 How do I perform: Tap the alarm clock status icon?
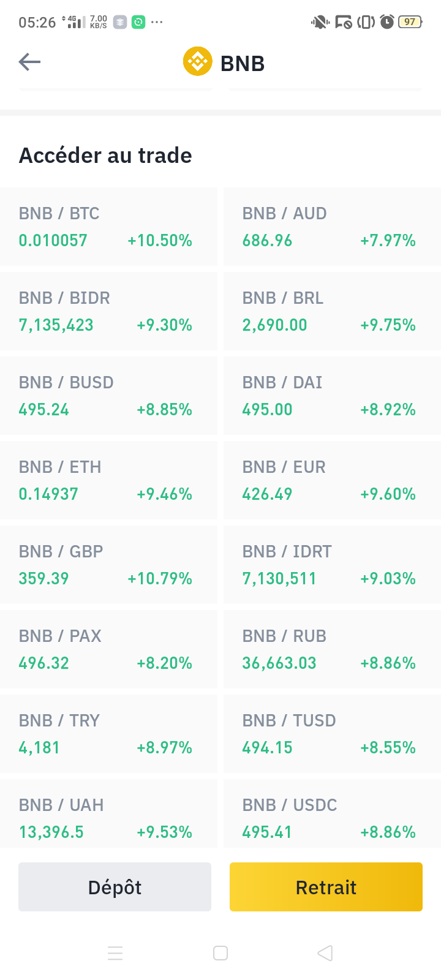[387, 22]
